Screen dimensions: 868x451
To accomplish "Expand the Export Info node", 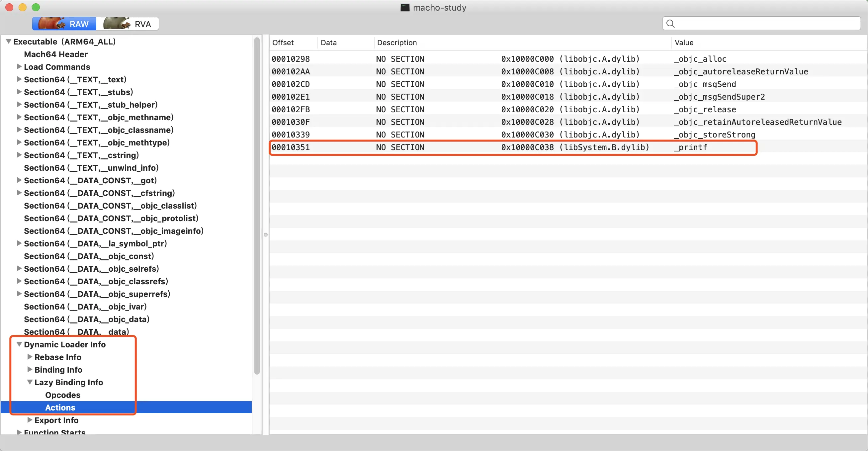I will coord(30,420).
